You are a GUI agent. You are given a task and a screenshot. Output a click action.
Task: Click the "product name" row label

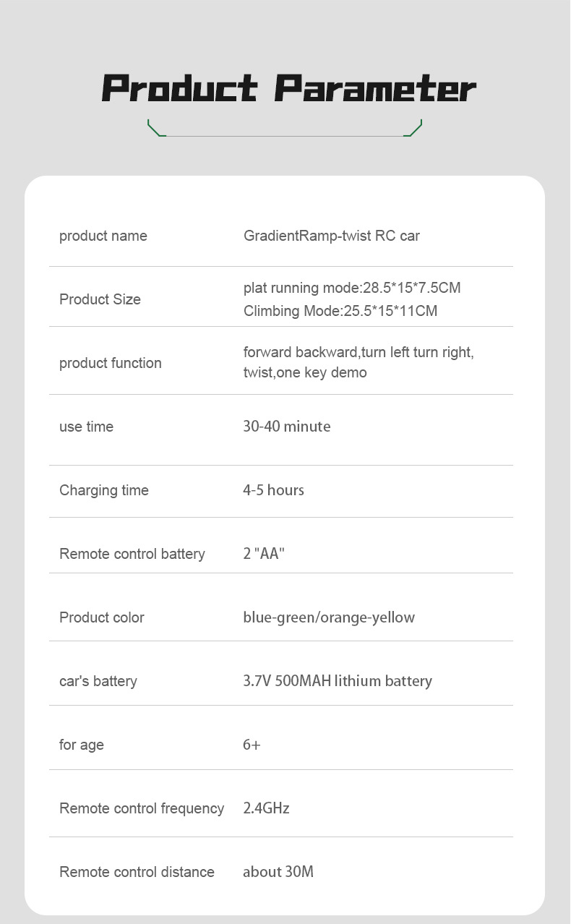(103, 236)
